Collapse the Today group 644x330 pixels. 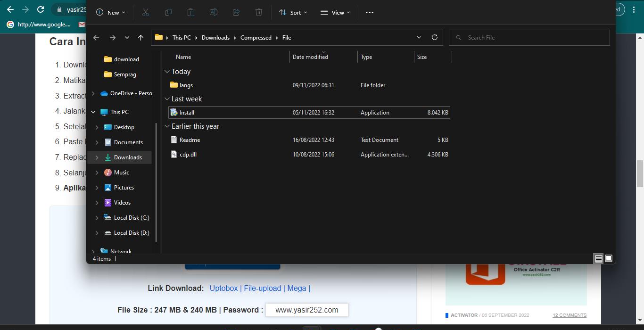[167, 72]
